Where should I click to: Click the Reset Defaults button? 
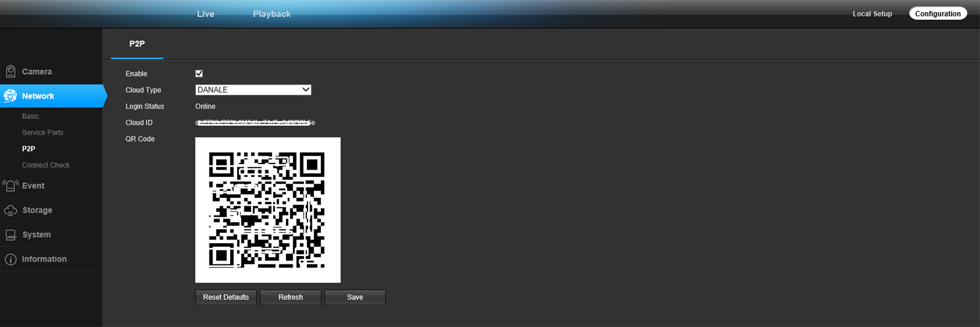[226, 298]
